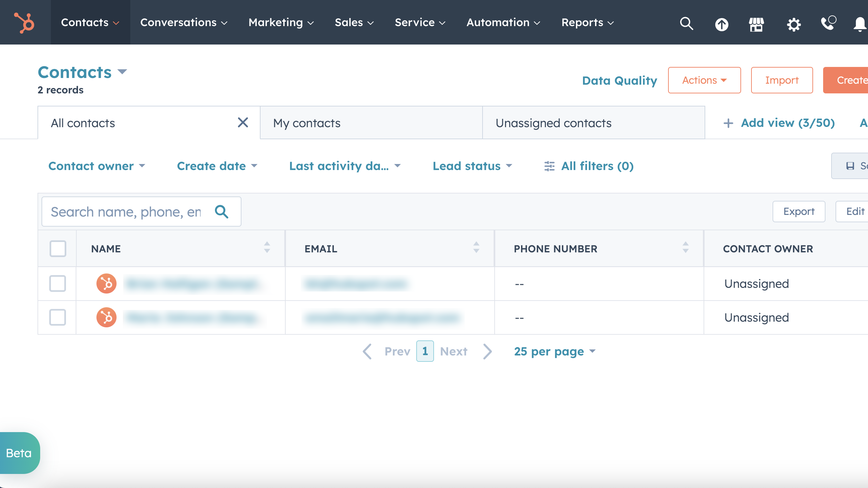Open the Data Quality link
Image resolution: width=868 pixels, height=488 pixels.
[619, 80]
